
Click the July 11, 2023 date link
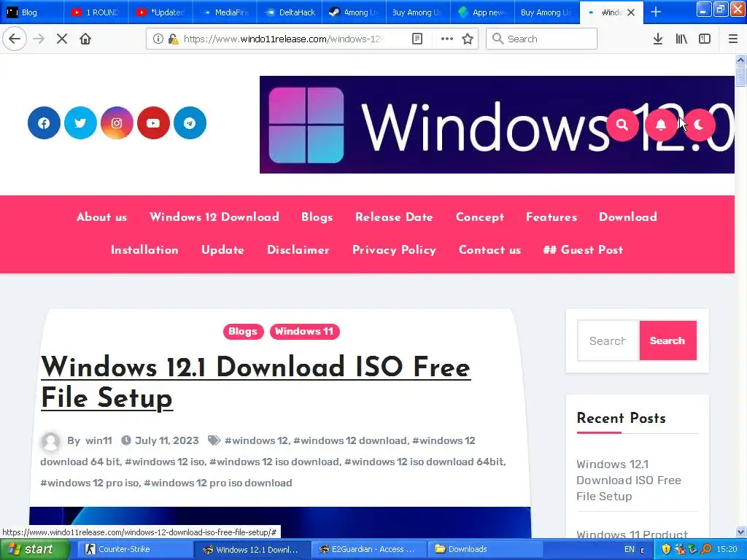167,440
